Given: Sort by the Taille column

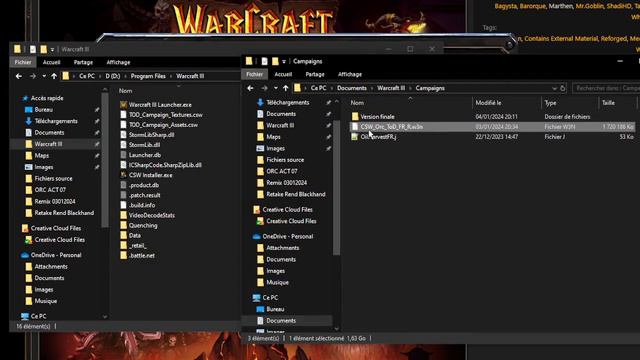Looking at the screenshot, I should pyautogui.click(x=608, y=103).
